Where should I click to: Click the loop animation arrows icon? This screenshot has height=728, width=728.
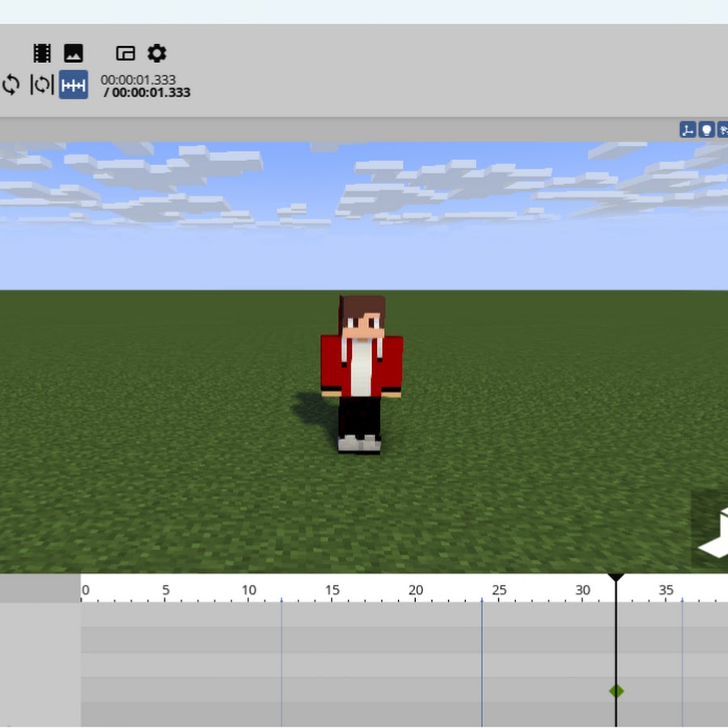[11, 85]
